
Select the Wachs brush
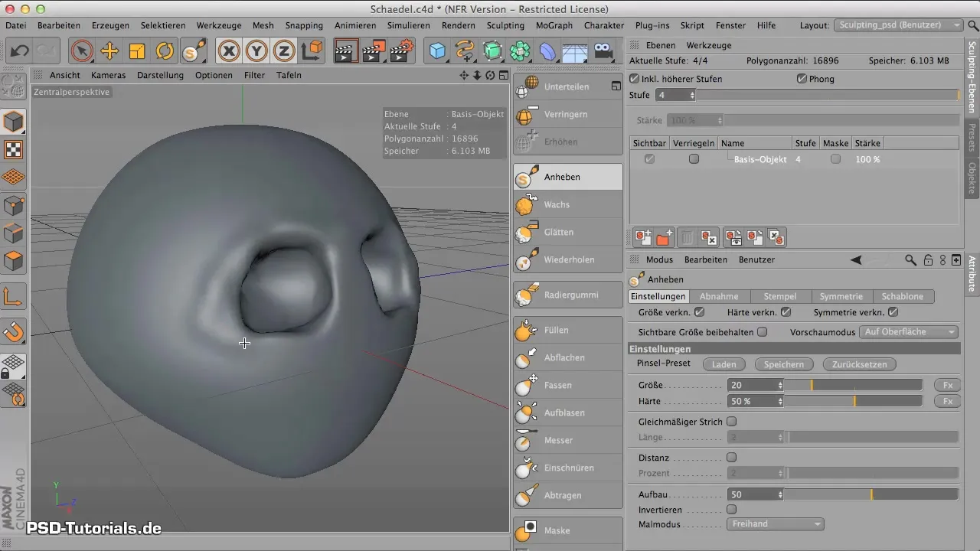point(567,204)
